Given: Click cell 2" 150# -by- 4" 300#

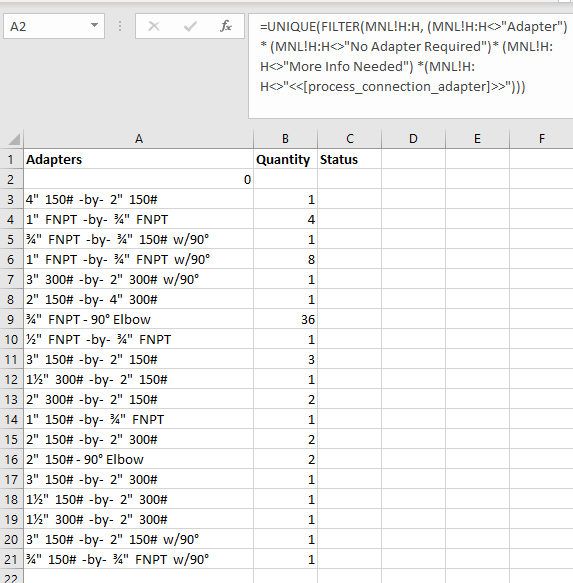Looking at the screenshot, I should [139, 299].
